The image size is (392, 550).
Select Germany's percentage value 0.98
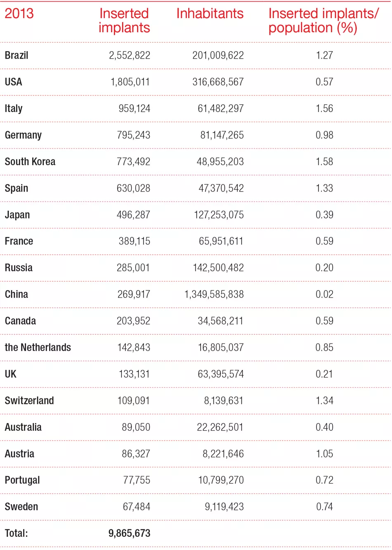click(324, 135)
